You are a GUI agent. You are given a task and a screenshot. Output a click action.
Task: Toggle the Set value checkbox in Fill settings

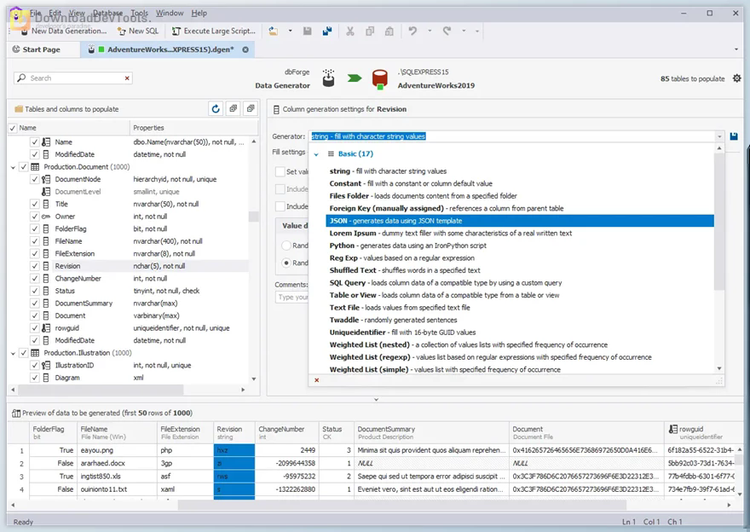click(x=280, y=171)
